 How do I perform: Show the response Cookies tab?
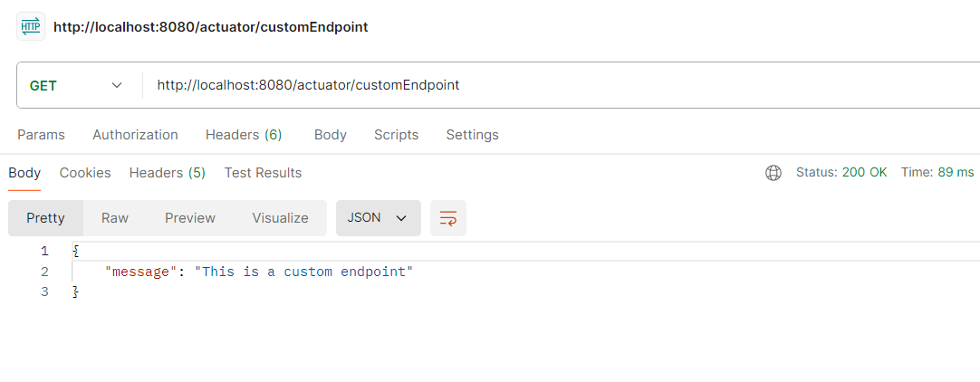(x=85, y=173)
